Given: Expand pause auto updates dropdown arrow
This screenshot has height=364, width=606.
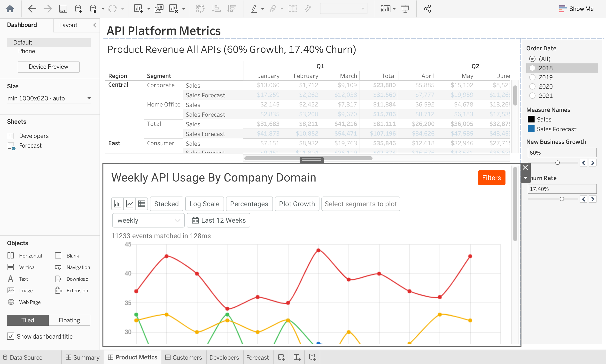Looking at the screenshot, I should point(103,9).
